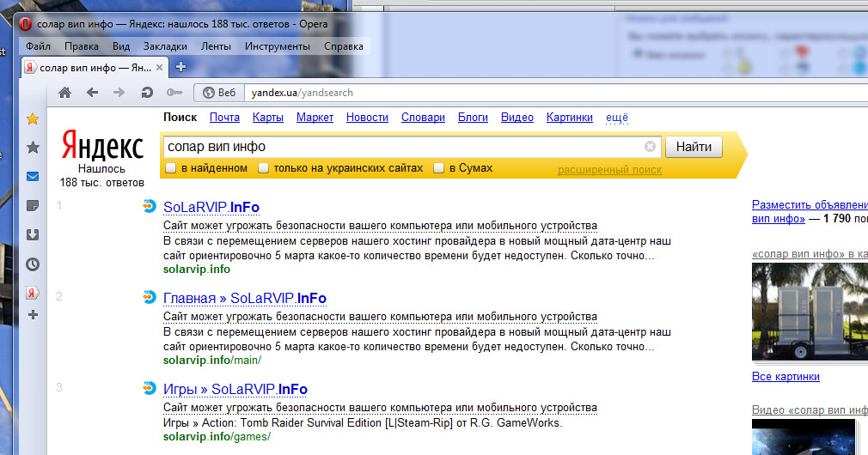Tick the "в Сумах" checkbox

[x=439, y=168]
